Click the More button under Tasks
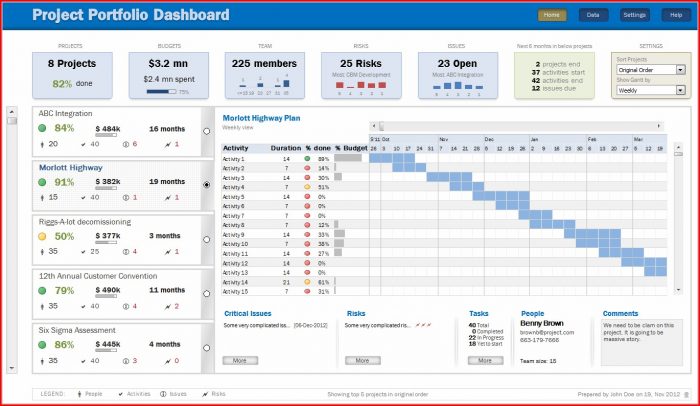700x406 pixels. (x=485, y=360)
